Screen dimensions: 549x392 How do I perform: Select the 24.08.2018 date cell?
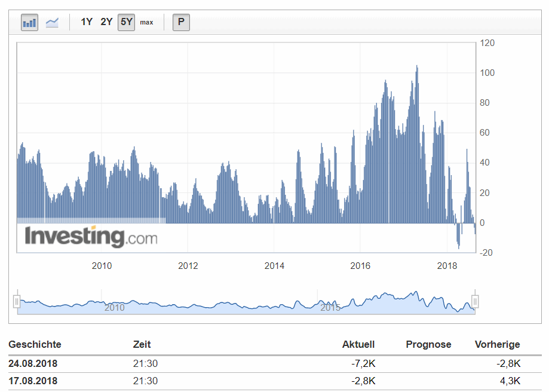point(33,364)
